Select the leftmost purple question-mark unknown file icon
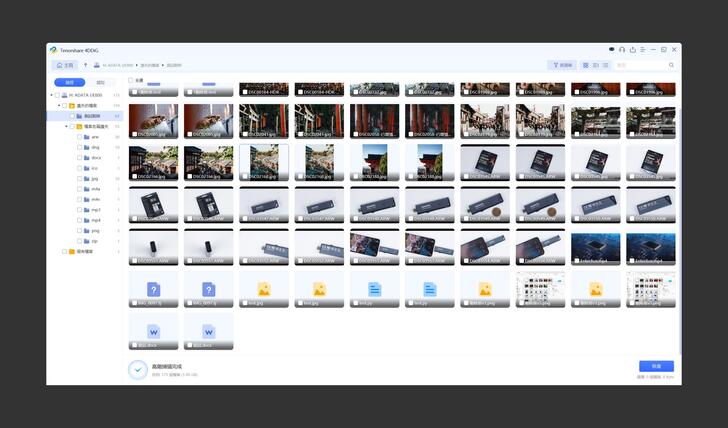728x428 pixels. [x=153, y=289]
